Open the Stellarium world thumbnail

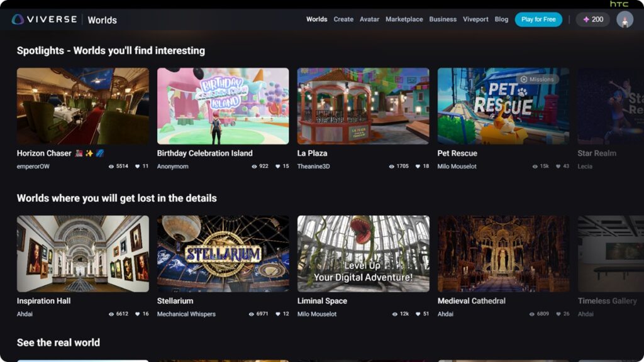[223, 254]
